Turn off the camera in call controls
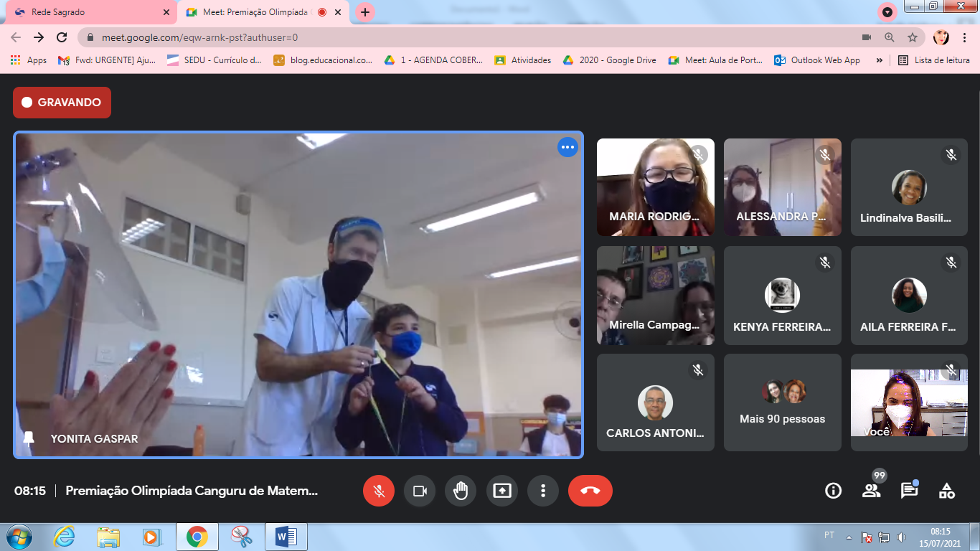 click(420, 491)
